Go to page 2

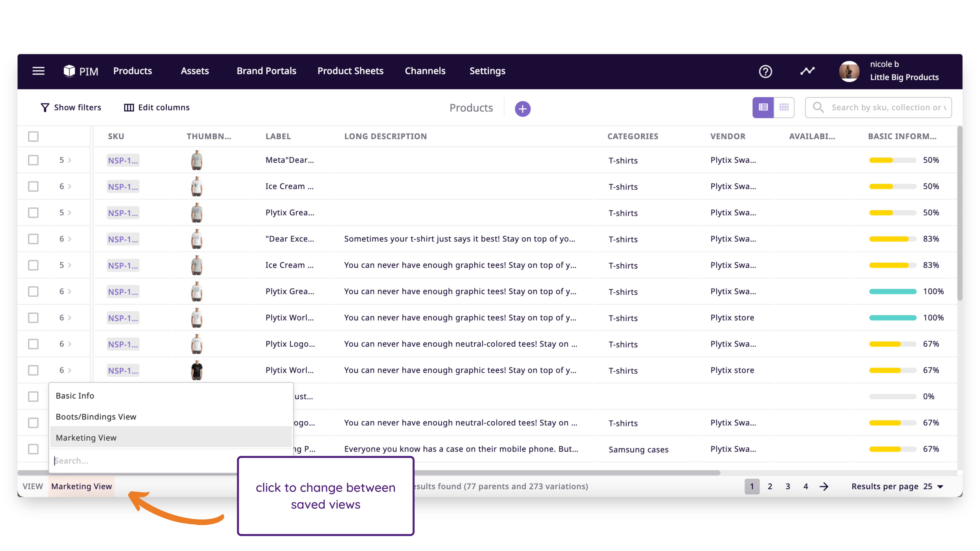click(x=770, y=486)
